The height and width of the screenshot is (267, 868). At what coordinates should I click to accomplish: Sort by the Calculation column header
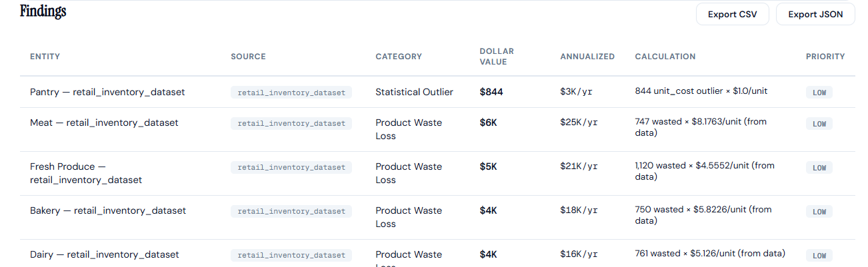[x=665, y=57]
